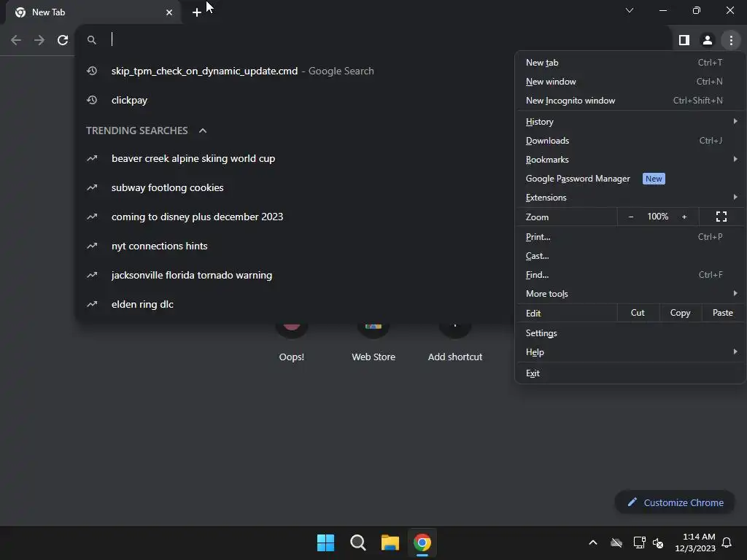Click the Paste button in Edit row

point(723,313)
